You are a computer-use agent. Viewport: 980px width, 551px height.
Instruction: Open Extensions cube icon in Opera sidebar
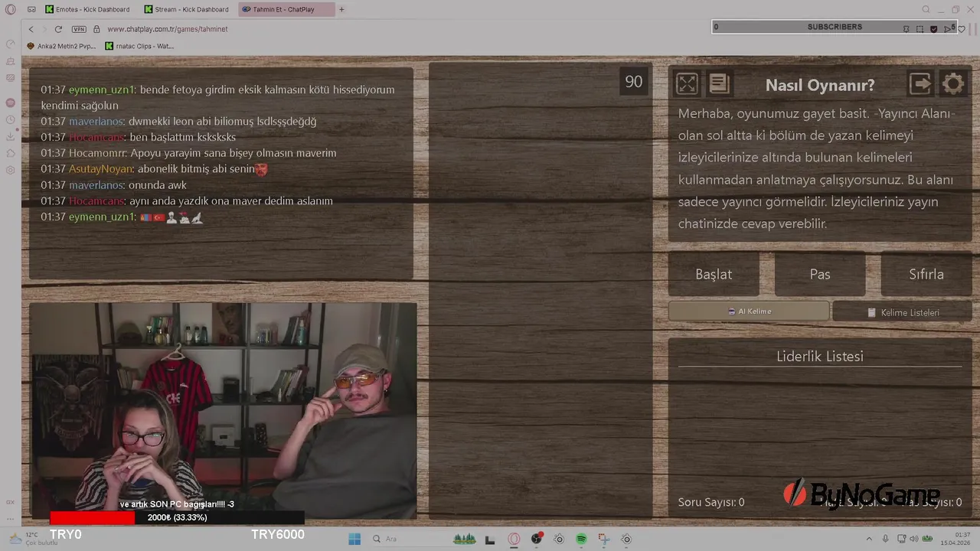[10, 153]
